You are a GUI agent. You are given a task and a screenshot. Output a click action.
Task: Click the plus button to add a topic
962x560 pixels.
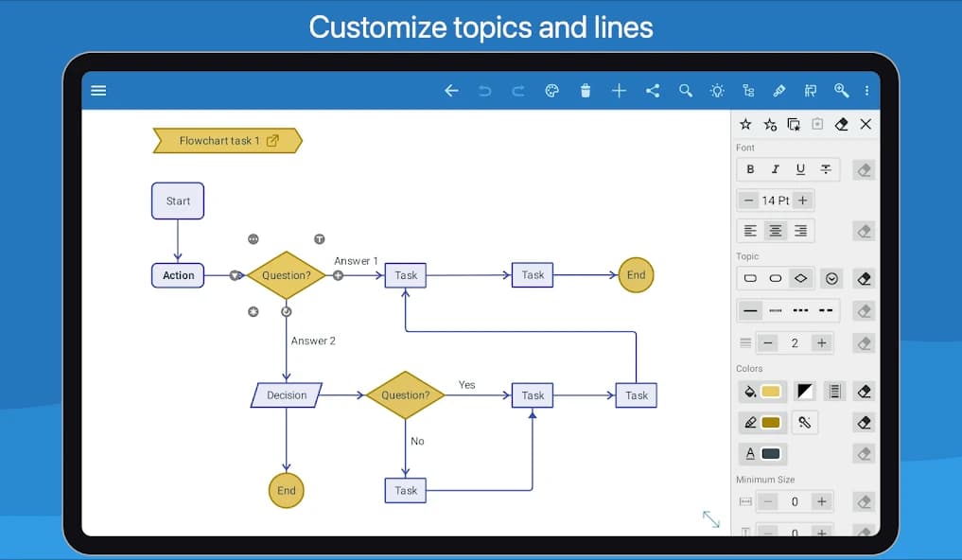(619, 90)
